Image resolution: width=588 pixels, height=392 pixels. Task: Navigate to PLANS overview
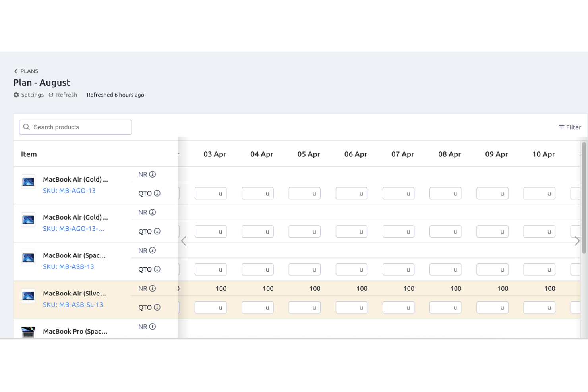click(29, 71)
